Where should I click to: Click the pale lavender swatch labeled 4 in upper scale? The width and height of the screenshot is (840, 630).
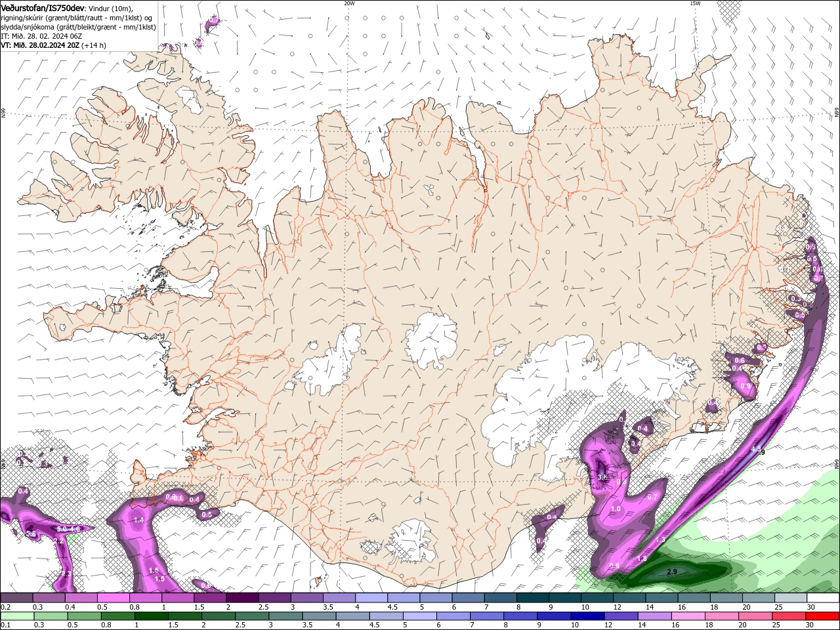coord(370,598)
